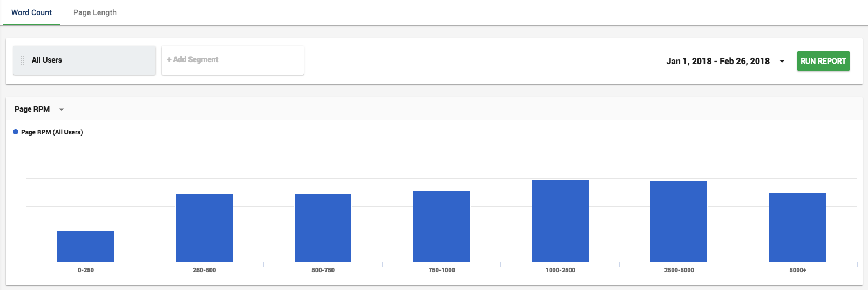Viewport: 868px width, 290px height.
Task: Click the 750-1000 bar in chart
Action: [442, 226]
